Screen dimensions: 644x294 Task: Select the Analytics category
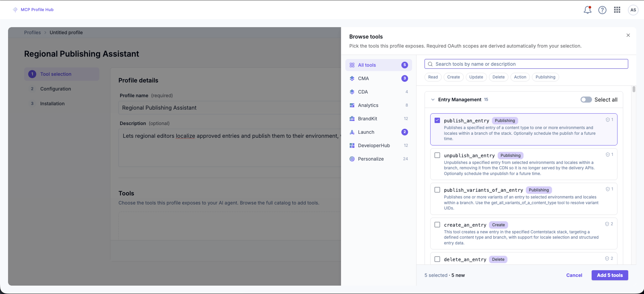378,105
